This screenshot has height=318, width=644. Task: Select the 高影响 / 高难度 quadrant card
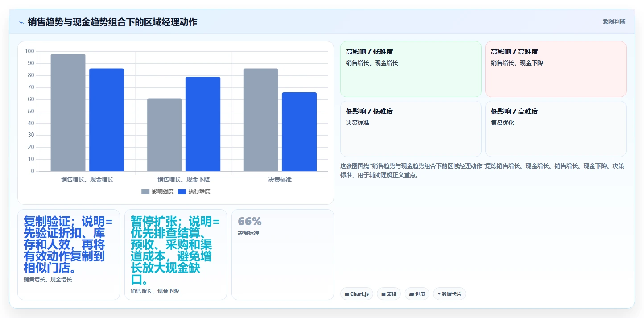point(556,69)
